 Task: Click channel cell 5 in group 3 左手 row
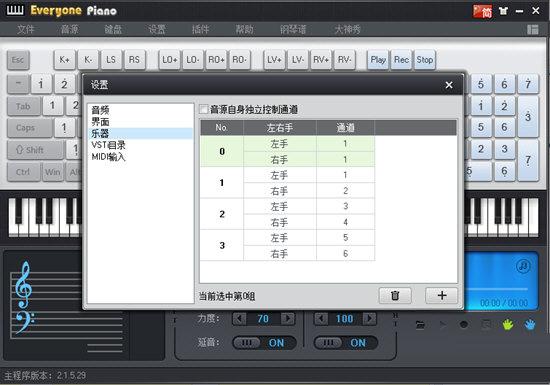(x=346, y=237)
